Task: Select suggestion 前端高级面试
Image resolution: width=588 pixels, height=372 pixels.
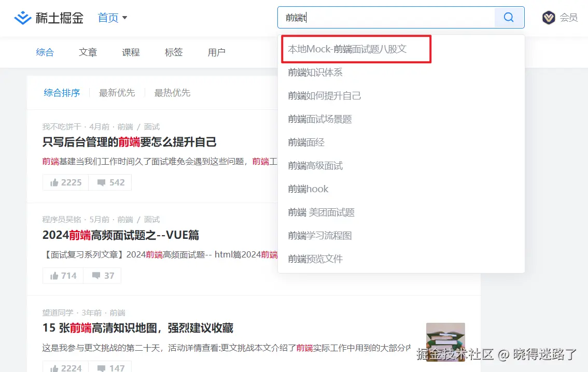Action: tap(401, 166)
